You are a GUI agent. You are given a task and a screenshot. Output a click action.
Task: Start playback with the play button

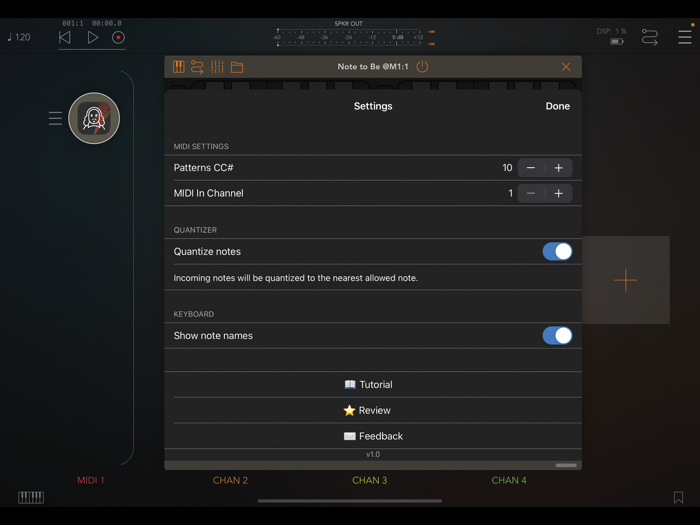pos(92,38)
